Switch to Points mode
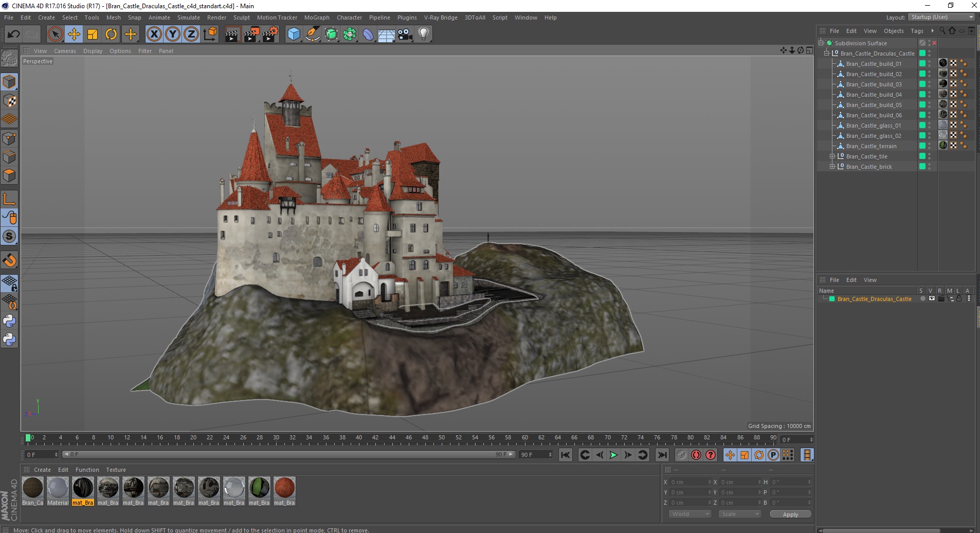Screen dimensions: 980x533 (9, 138)
